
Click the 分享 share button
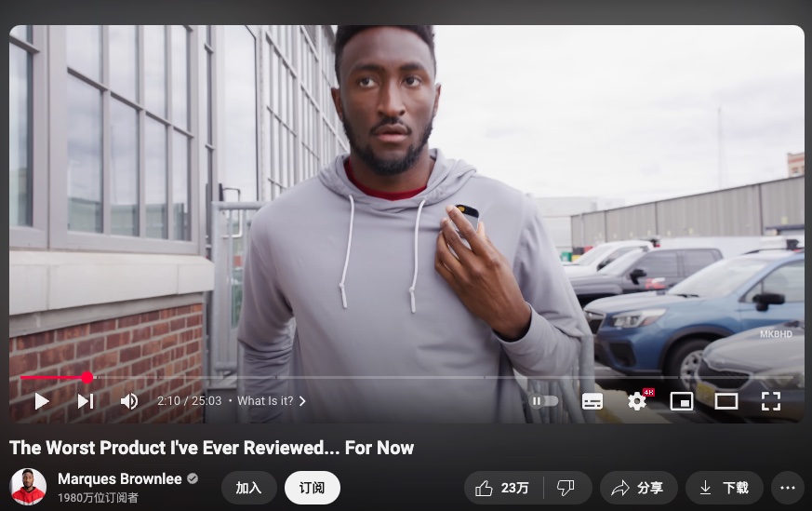[x=638, y=488]
